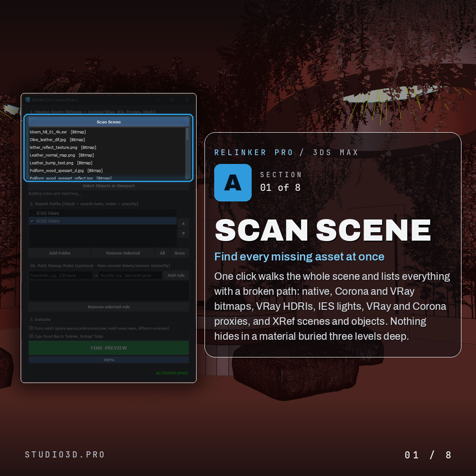Select bloem_hill_01_4k.exr in missing assets list
The height and width of the screenshot is (476, 476).
(x=107, y=132)
